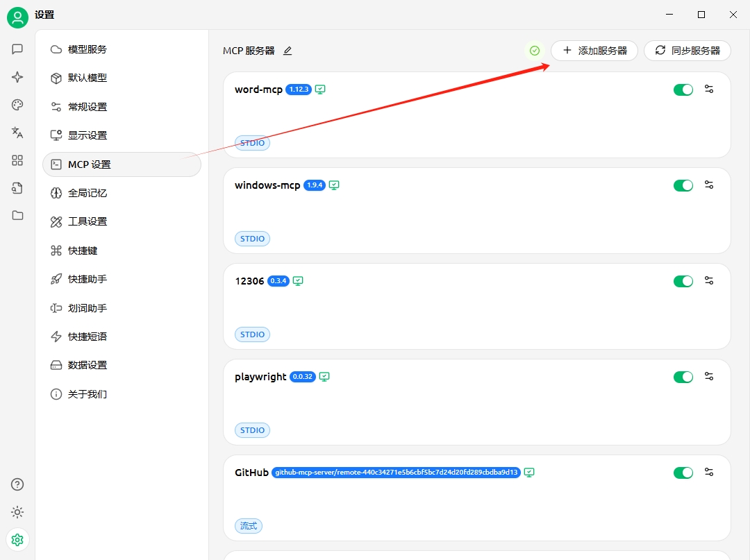This screenshot has width=750, height=560.
Task: Click the windows-mcp version badge 1.9.4
Action: [315, 185]
